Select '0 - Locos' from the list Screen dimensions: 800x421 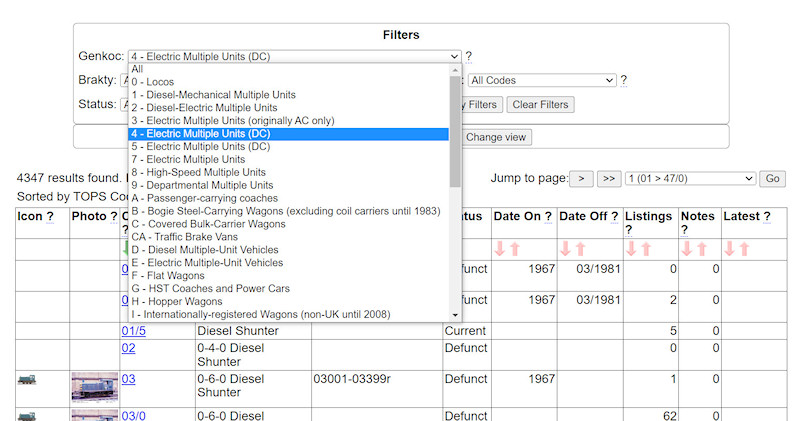(x=168, y=82)
